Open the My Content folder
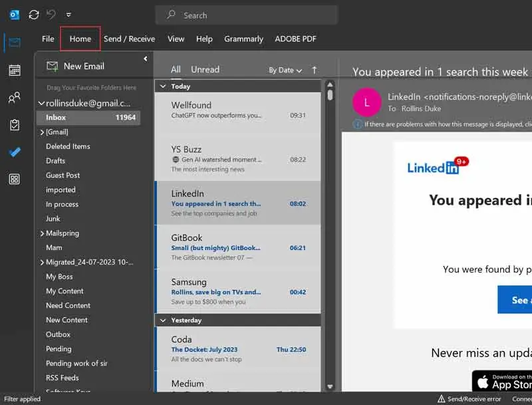The image size is (532, 405). click(x=65, y=291)
